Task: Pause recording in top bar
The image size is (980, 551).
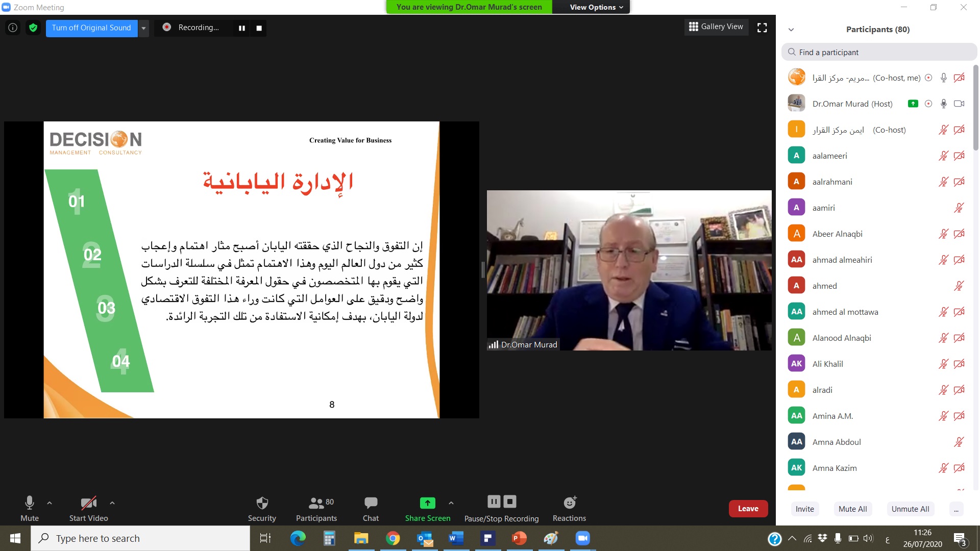Action: pyautogui.click(x=242, y=28)
